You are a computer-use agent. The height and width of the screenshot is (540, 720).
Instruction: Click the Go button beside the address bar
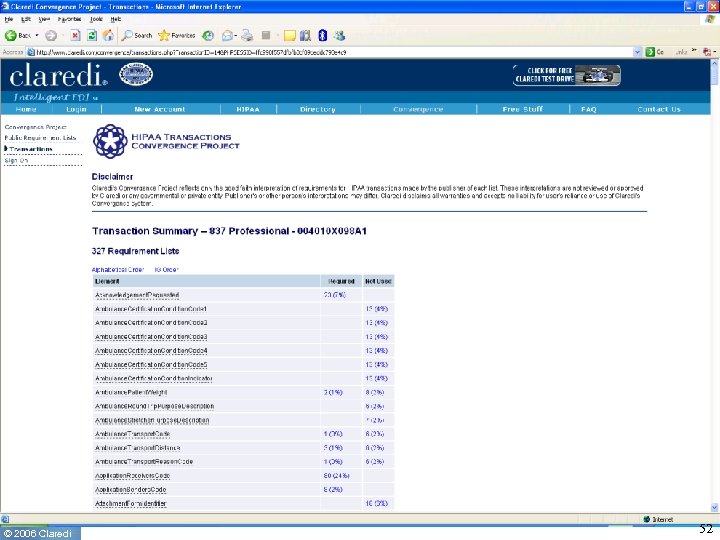(x=655, y=52)
